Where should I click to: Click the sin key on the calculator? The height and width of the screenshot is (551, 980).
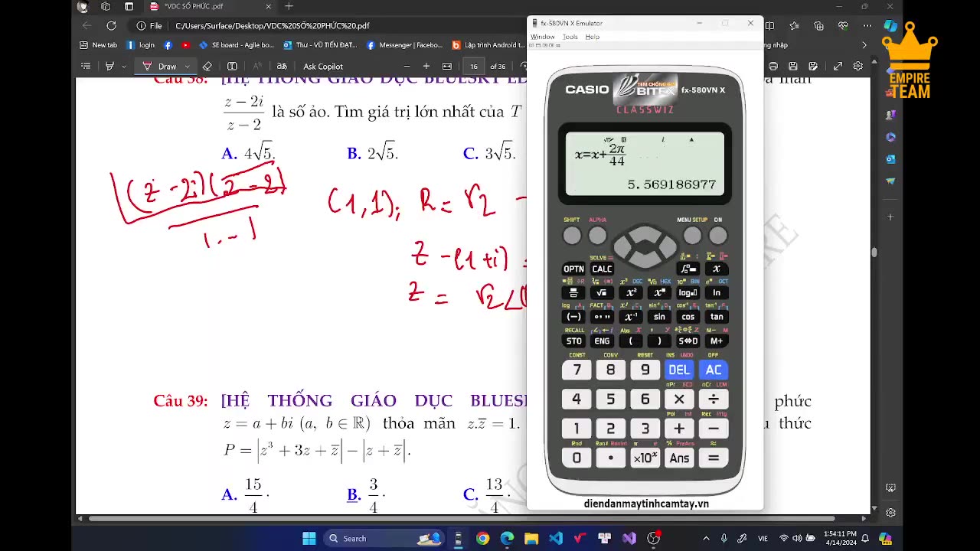pos(659,316)
